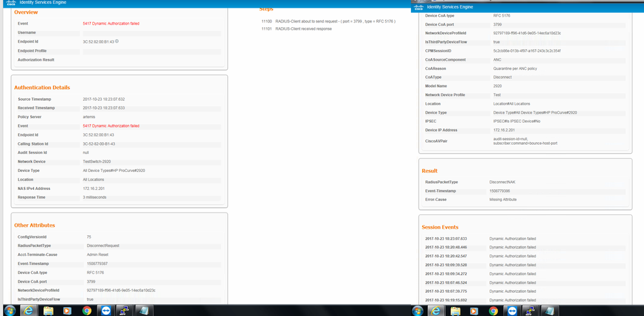
Task: Open the network terminal app on right taskbar
Action: click(x=529, y=311)
